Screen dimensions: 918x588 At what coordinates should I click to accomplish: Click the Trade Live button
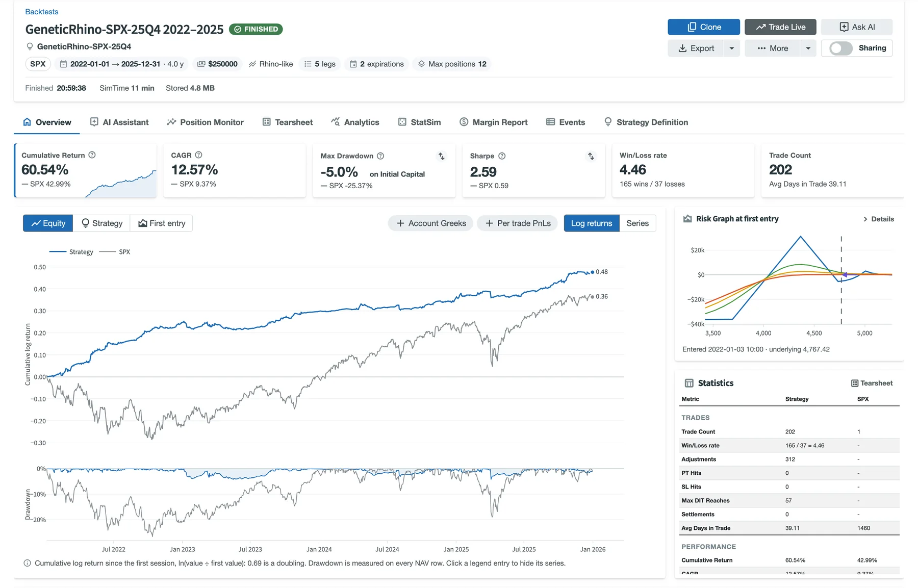pos(780,27)
